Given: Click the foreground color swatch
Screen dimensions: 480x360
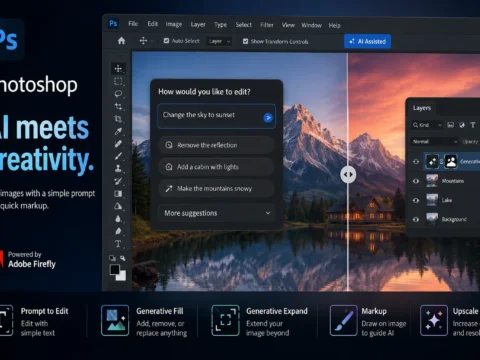Looking at the screenshot, I should pos(115,269).
